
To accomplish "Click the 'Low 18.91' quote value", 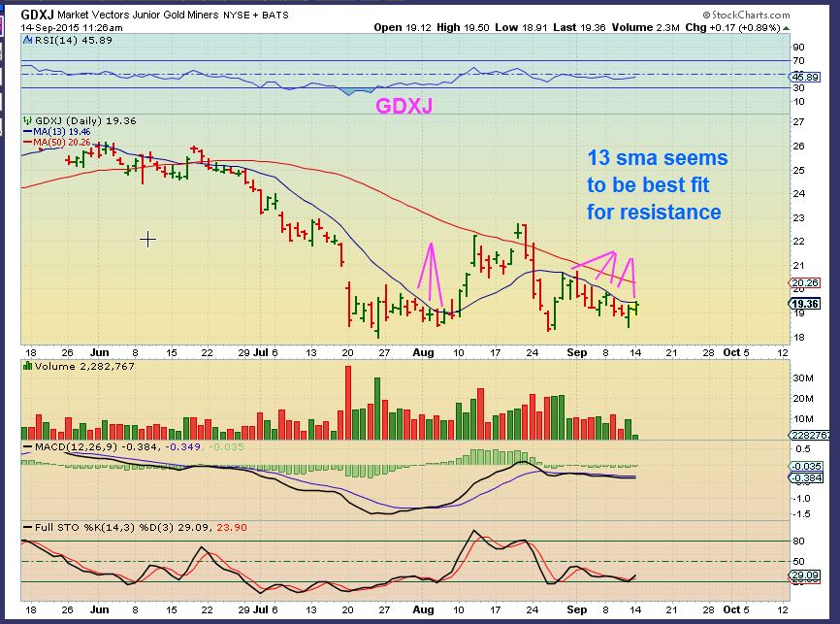I will (x=521, y=28).
